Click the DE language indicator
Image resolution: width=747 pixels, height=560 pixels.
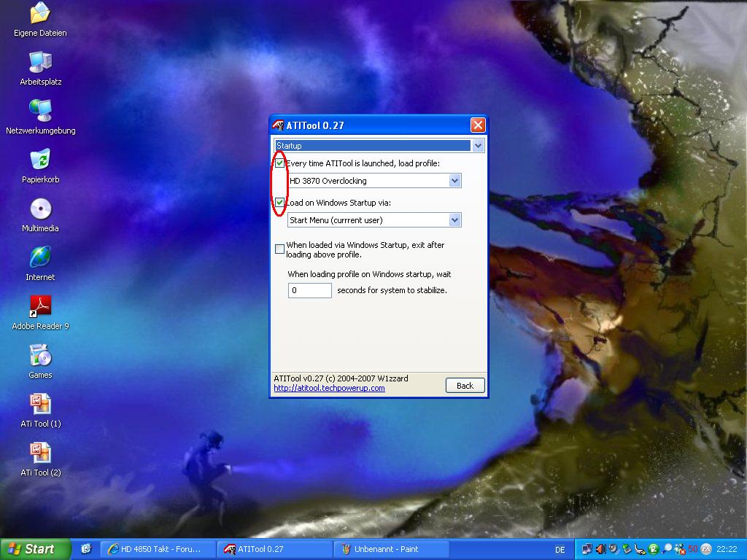coord(560,550)
